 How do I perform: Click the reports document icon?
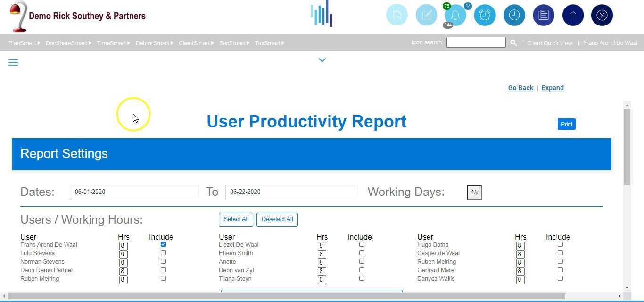click(543, 15)
